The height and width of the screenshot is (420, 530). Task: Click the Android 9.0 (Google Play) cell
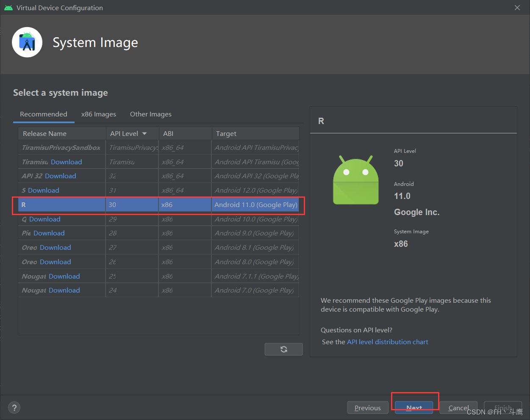(255, 233)
